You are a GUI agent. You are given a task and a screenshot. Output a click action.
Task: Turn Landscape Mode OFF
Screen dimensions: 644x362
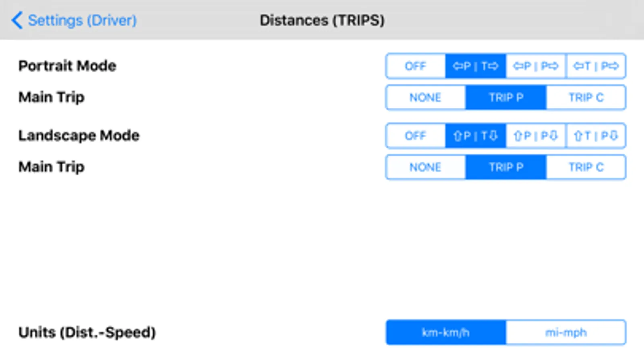(x=415, y=136)
